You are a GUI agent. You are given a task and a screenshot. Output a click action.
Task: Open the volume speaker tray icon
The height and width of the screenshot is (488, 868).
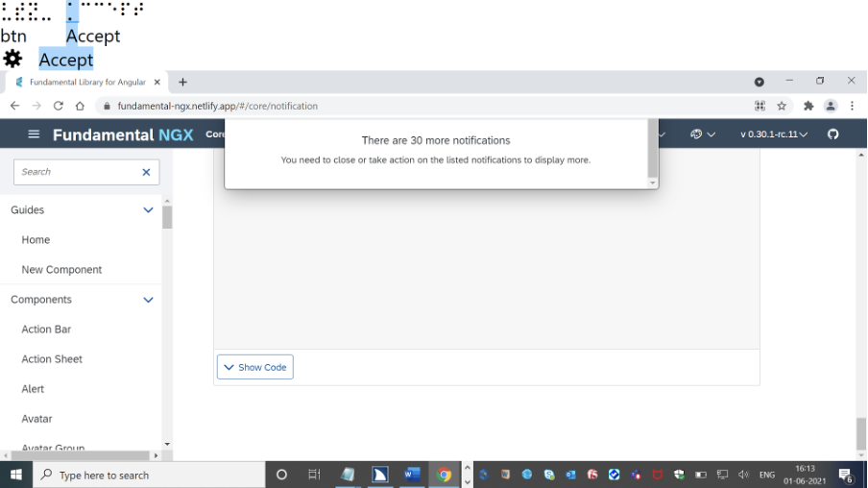(743, 475)
